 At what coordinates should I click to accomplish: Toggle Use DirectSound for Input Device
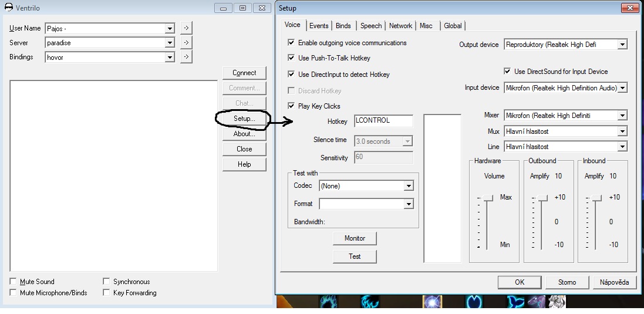[x=507, y=72]
